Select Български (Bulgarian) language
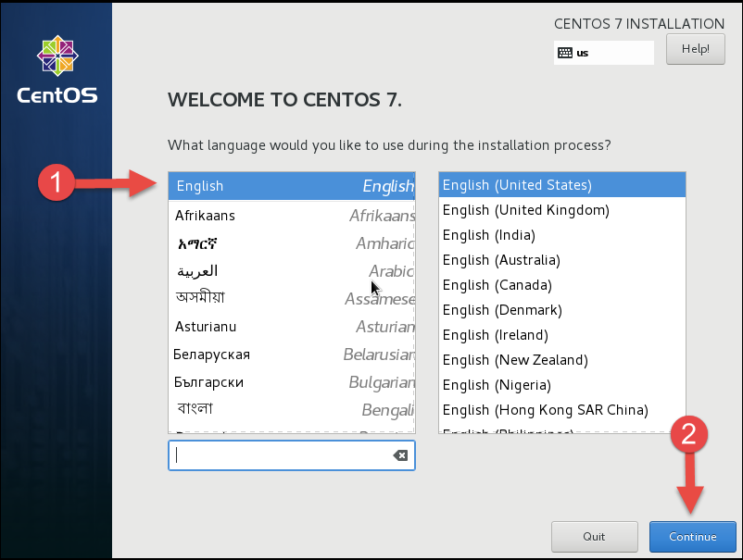The width and height of the screenshot is (743, 560). [x=292, y=382]
